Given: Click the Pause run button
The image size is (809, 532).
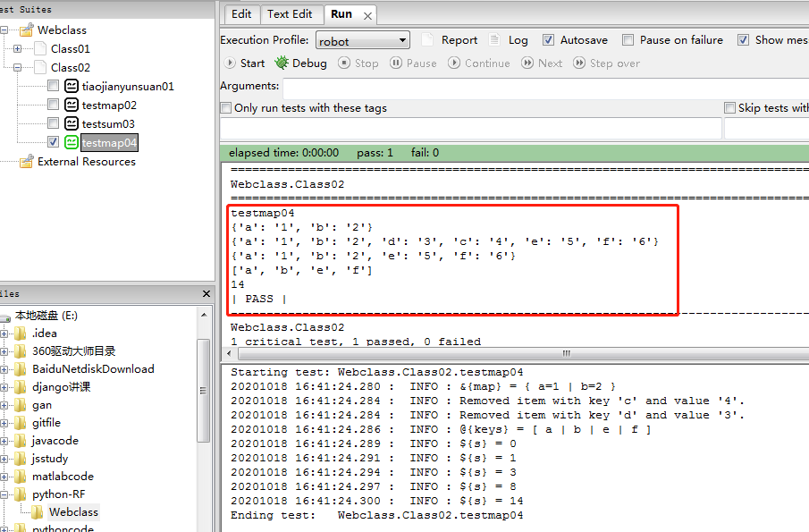Looking at the screenshot, I should (x=413, y=63).
